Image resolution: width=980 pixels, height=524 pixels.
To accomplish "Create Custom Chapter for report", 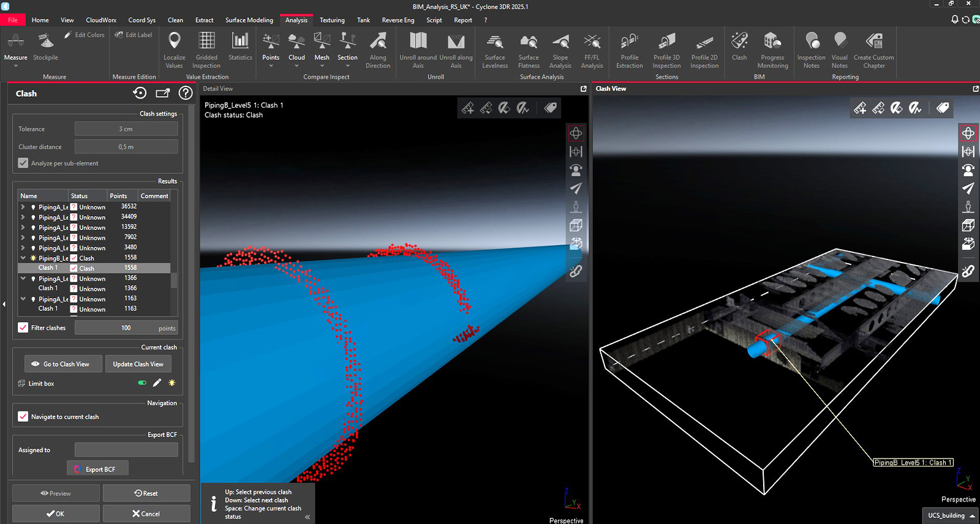I will click(x=874, y=50).
